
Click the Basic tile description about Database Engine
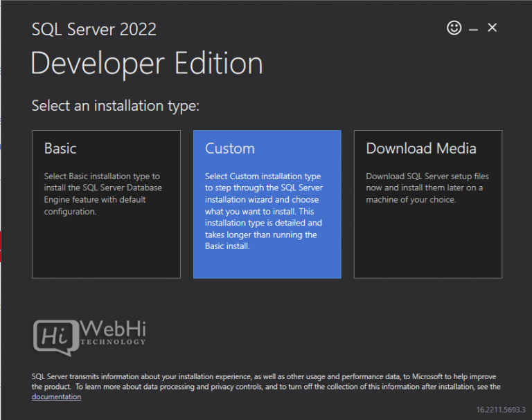coord(102,194)
